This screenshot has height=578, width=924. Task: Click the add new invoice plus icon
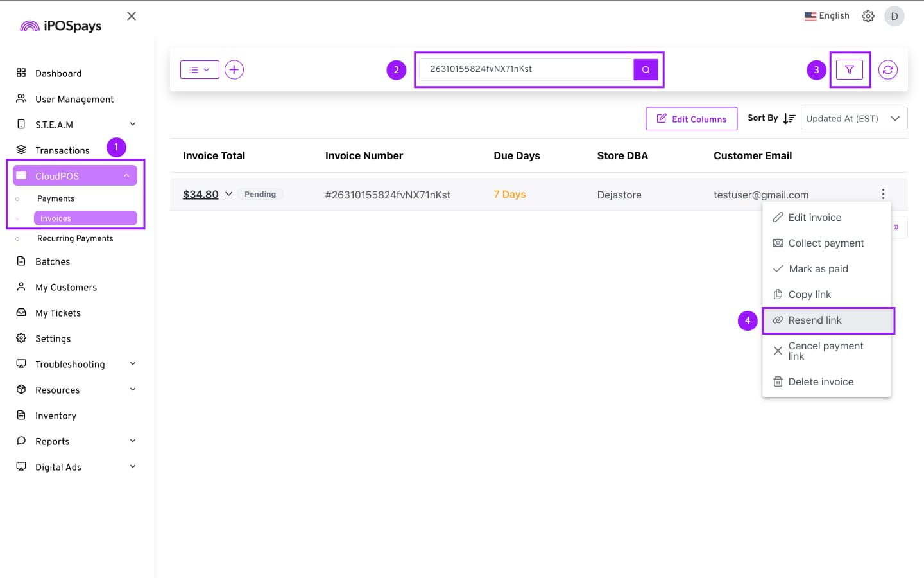[234, 69]
